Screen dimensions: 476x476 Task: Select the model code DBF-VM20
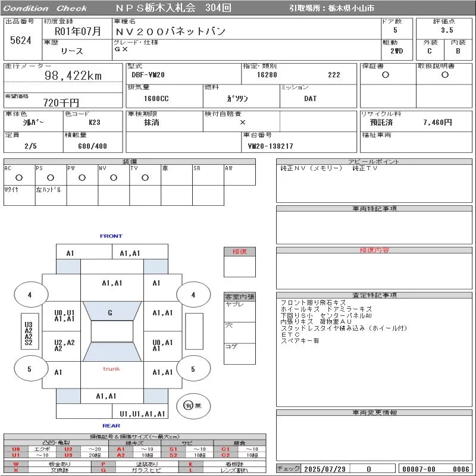point(148,75)
